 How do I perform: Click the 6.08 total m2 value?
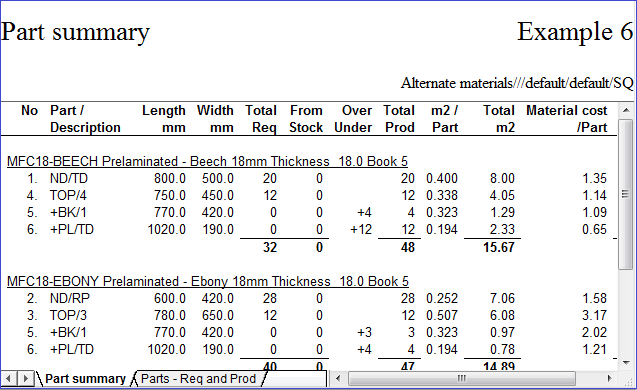(x=502, y=315)
